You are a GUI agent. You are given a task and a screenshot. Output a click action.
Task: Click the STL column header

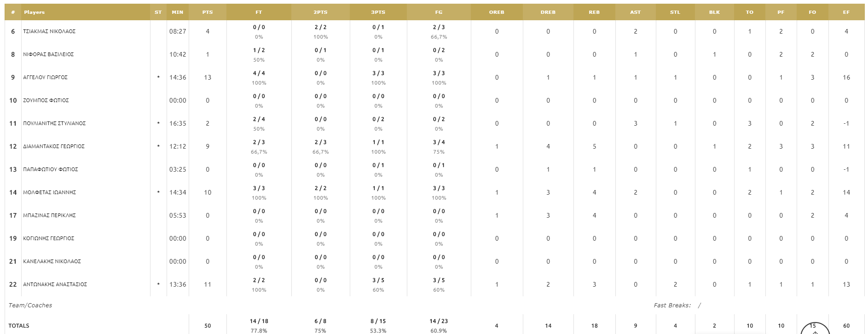point(675,12)
